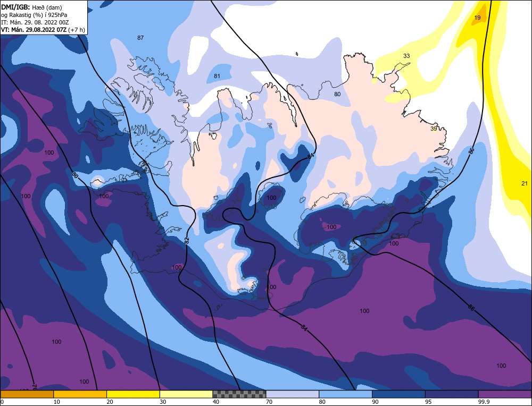
Task: Pick the light blue 80–90 legend swatch
Action: pyautogui.click(x=345, y=394)
